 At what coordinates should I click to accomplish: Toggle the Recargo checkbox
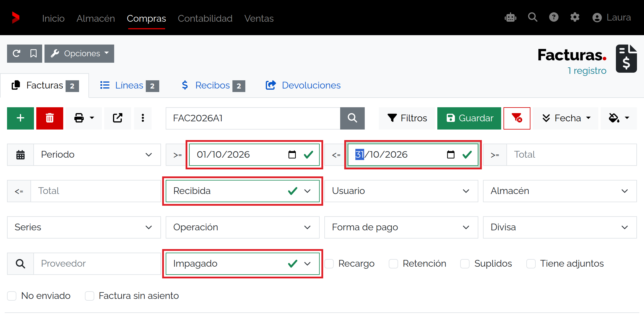[x=329, y=264]
